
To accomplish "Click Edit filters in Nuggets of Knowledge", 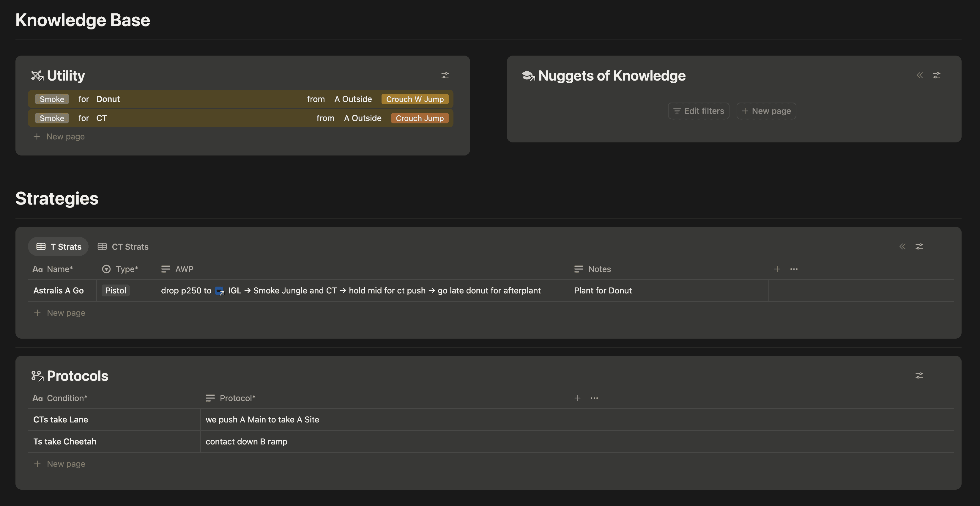I will [x=699, y=111].
